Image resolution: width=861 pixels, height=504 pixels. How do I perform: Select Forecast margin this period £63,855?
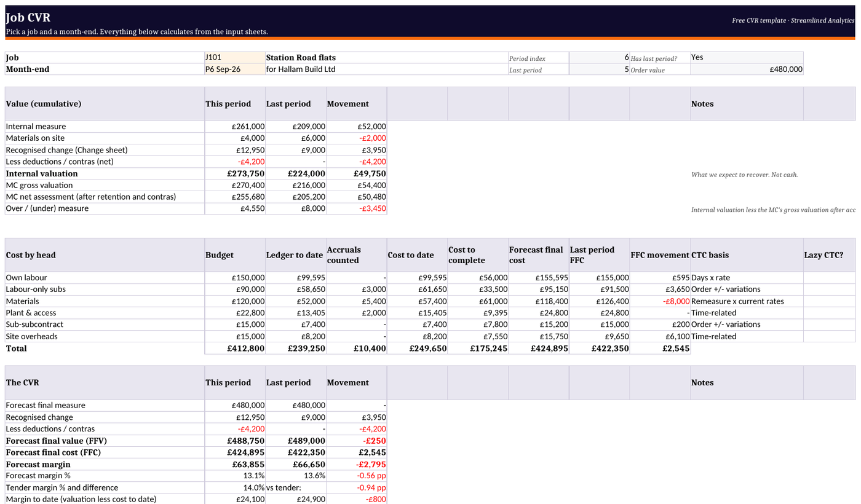tap(234, 464)
